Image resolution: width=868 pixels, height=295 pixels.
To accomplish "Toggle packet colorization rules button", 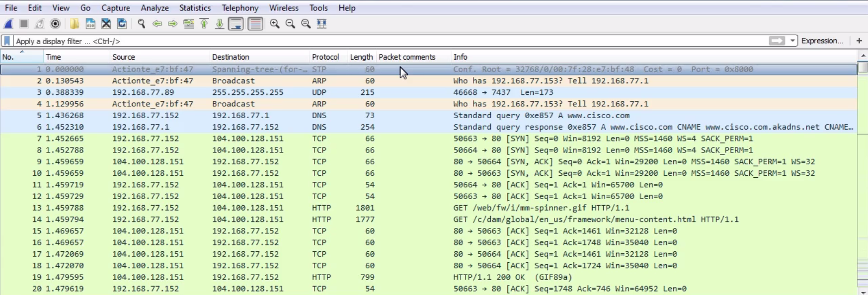I will [255, 24].
